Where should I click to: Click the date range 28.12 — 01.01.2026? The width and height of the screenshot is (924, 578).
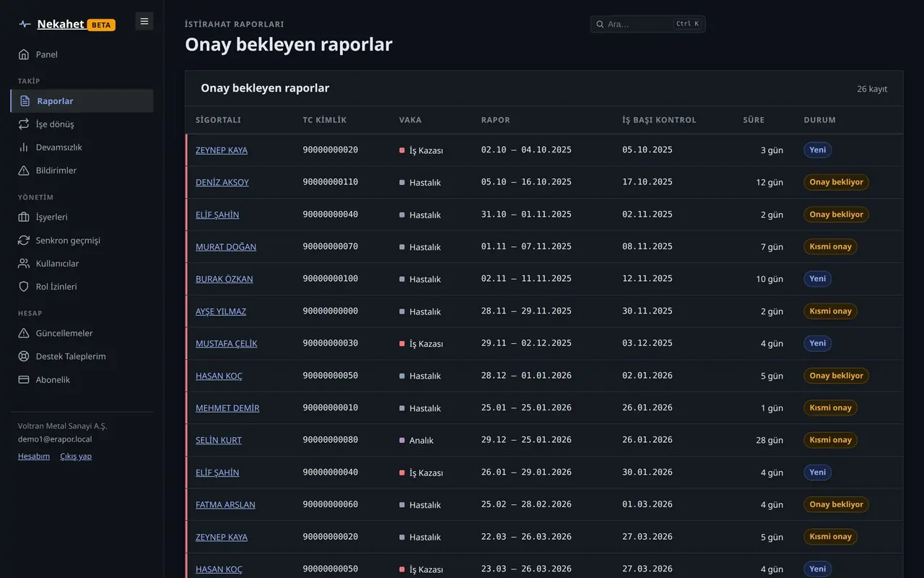[x=526, y=376]
